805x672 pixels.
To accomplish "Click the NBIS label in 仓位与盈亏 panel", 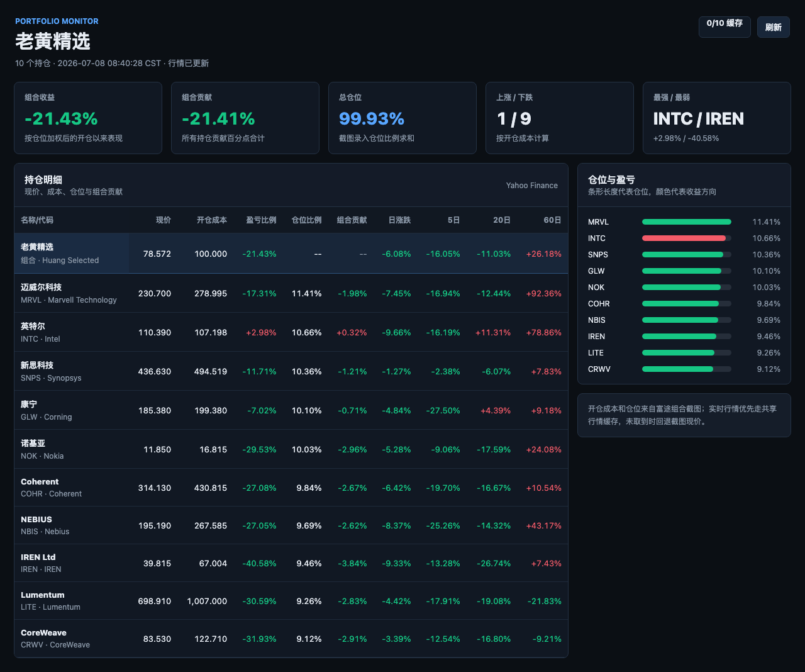I will (x=597, y=320).
